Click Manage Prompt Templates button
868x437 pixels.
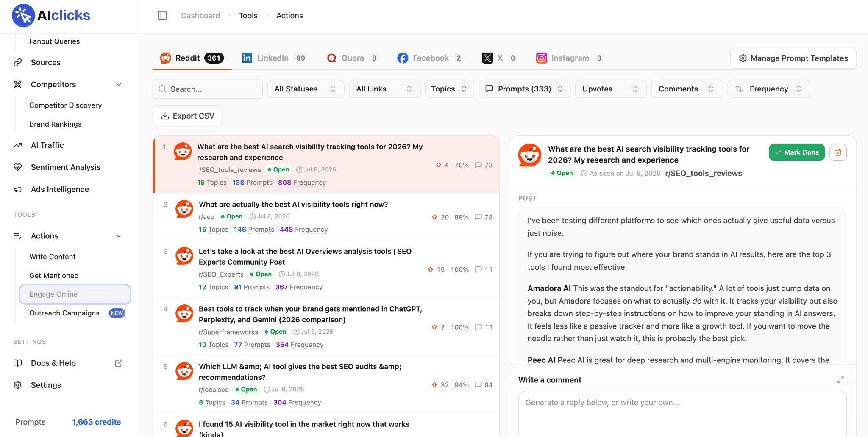[x=793, y=58]
